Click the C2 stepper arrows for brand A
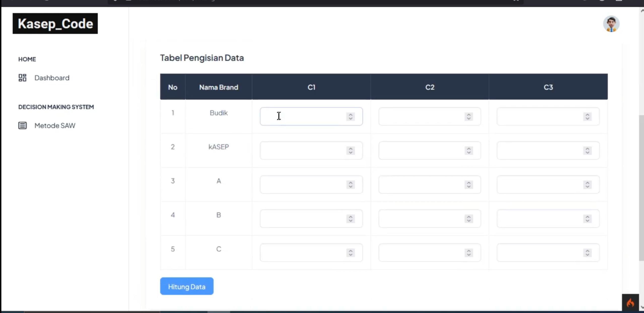 [469, 185]
